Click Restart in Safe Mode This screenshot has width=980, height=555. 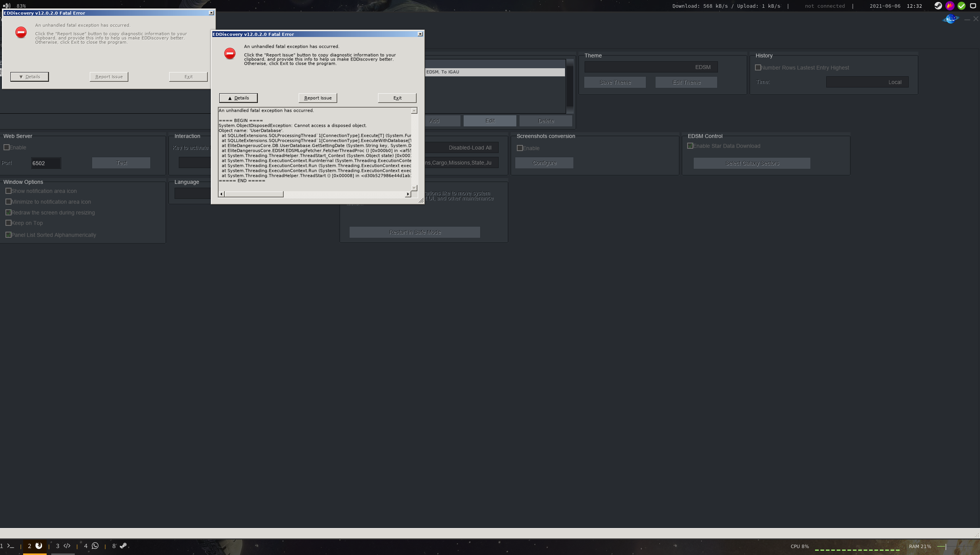[x=414, y=232]
